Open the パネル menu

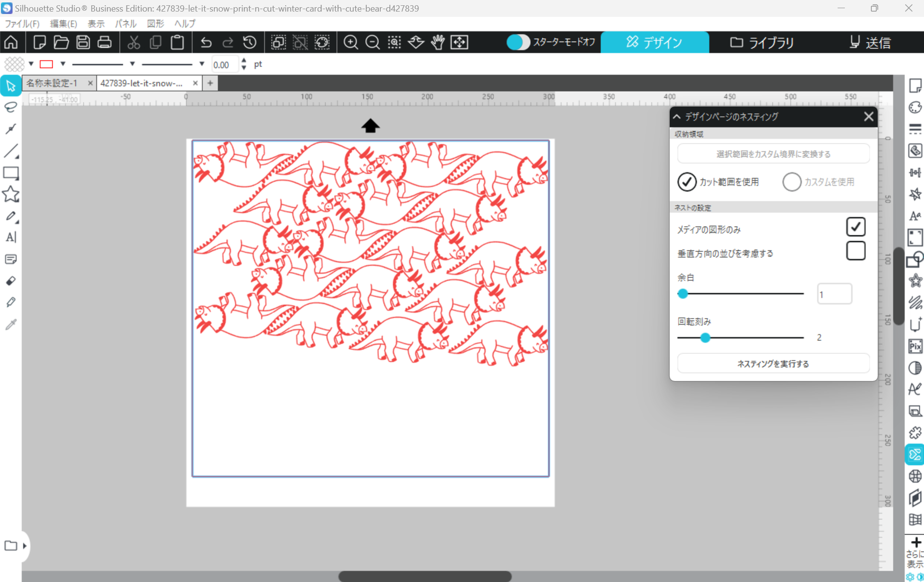pyautogui.click(x=125, y=24)
